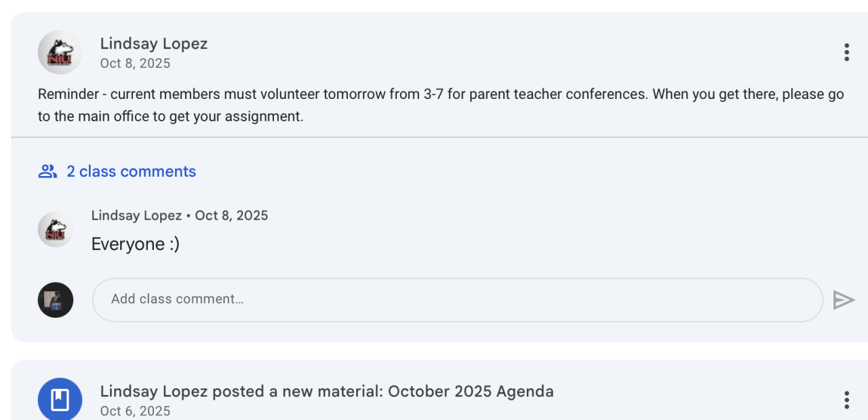The width and height of the screenshot is (868, 420).
Task: Click the "Everyone :)" comment text
Action: pyautogui.click(x=135, y=244)
